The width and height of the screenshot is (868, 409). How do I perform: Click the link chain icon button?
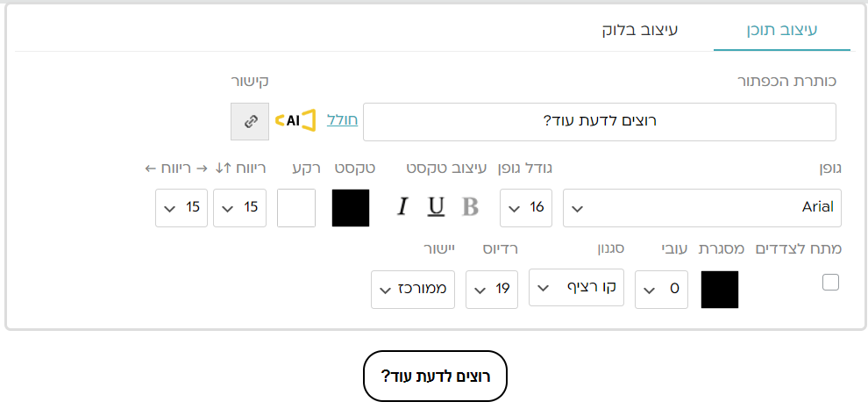[x=250, y=121]
